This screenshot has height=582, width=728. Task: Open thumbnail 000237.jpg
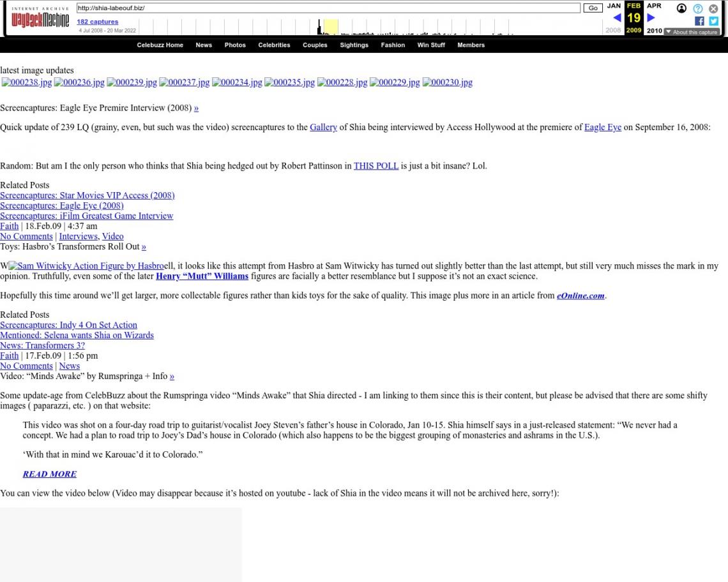tap(185, 82)
